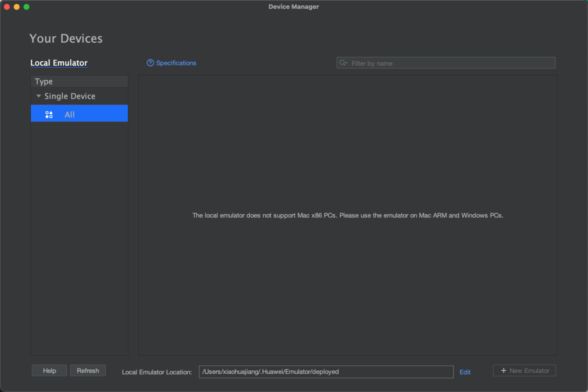Collapse the Single Device disclosure triangle
The width and height of the screenshot is (588, 392).
click(x=38, y=96)
